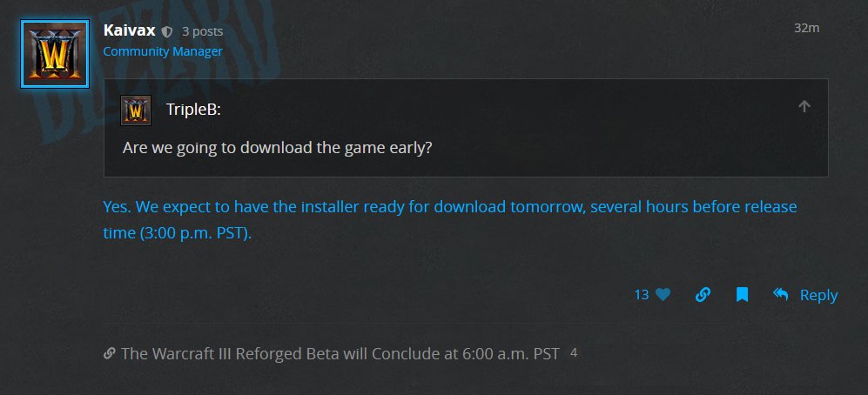Open TripleB's small avatar in the quote
868x395 pixels.
point(136,110)
